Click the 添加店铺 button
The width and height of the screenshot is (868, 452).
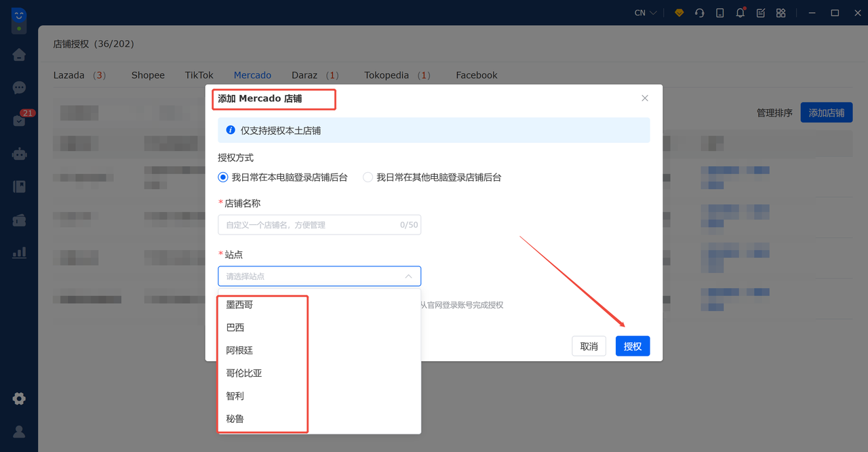(827, 112)
